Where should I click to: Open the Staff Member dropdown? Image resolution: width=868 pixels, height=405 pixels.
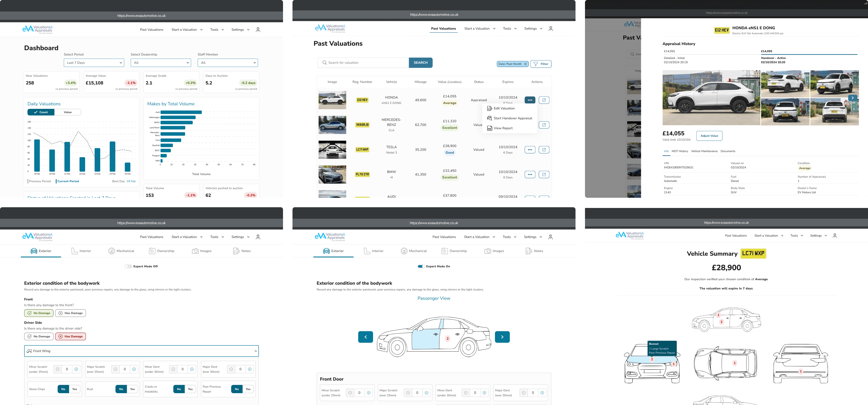228,63
